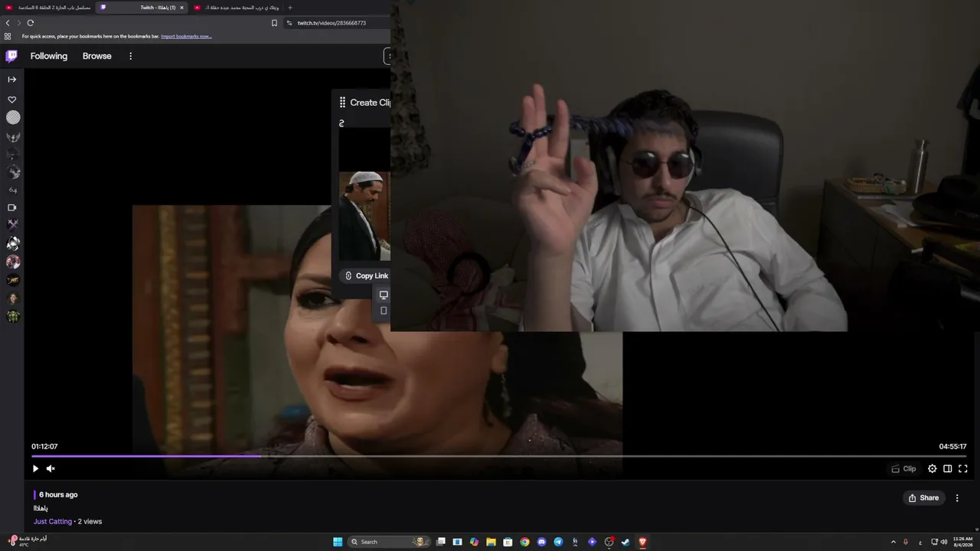Open the video more options menu
This screenshot has height=551, width=980.
coord(957,497)
